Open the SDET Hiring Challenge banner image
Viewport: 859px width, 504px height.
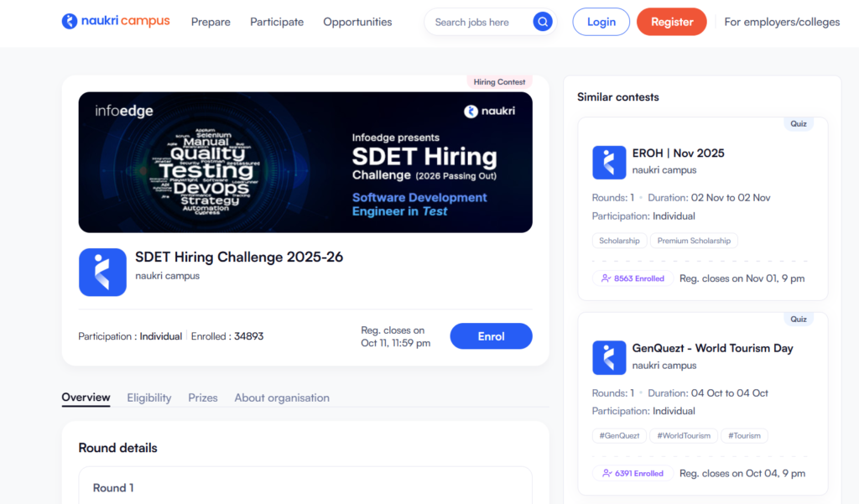305,162
